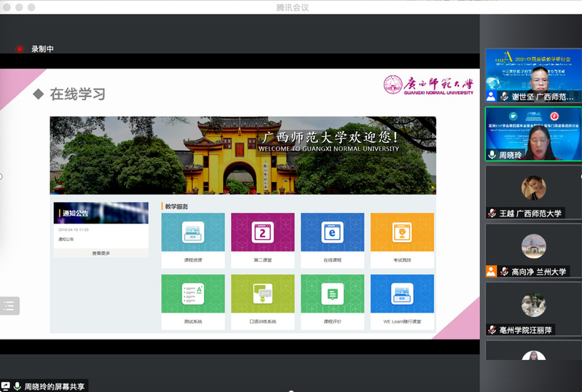Click the 课程资源 label text

pyautogui.click(x=193, y=260)
